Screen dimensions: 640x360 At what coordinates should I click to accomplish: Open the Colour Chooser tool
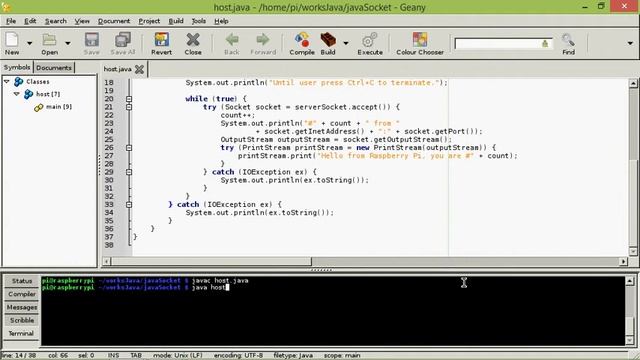[x=420, y=40]
